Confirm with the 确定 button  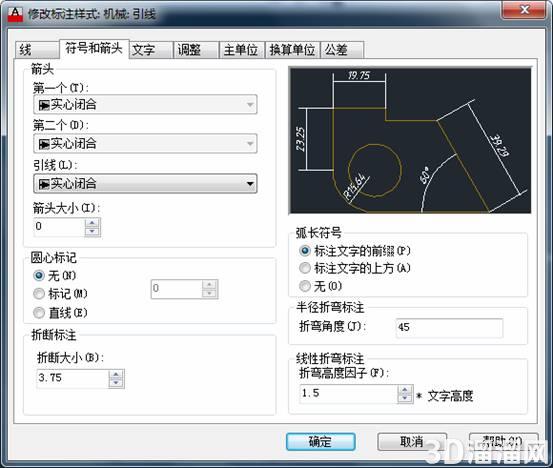[x=321, y=442]
